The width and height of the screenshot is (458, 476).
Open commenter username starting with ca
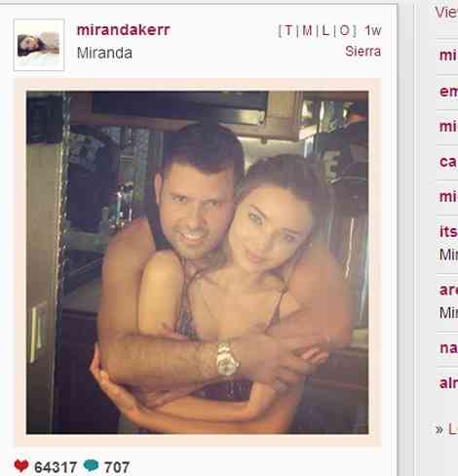[448, 162]
